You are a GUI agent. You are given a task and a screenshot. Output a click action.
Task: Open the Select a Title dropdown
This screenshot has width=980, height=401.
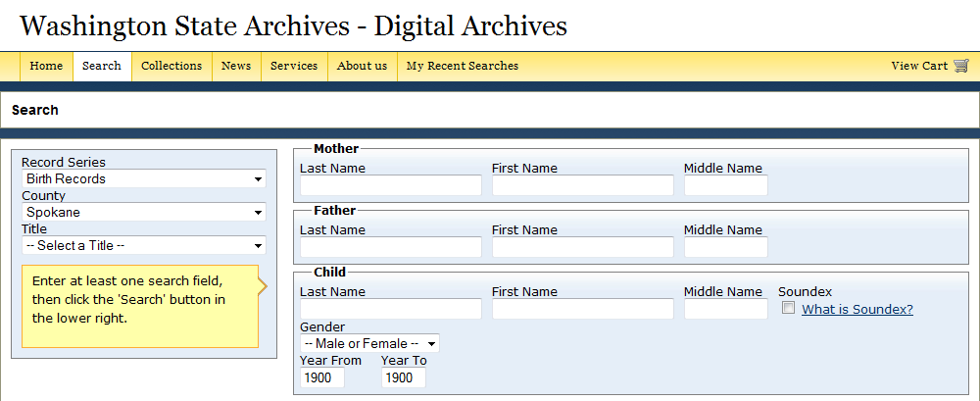coord(144,245)
